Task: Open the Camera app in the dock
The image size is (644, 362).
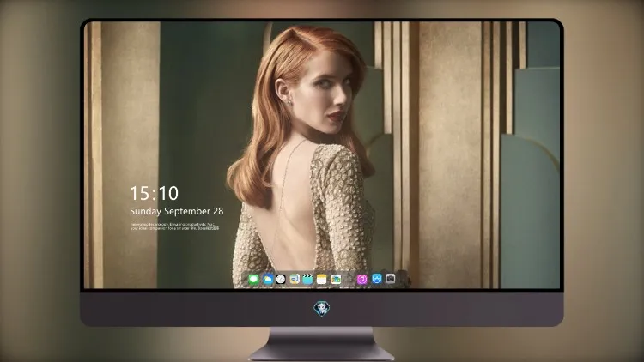Action: point(390,279)
